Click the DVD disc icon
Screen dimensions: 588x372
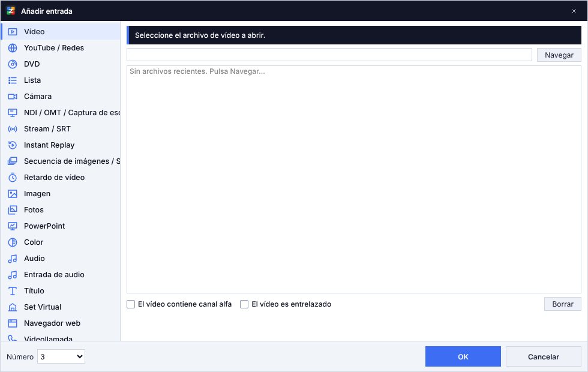click(13, 64)
